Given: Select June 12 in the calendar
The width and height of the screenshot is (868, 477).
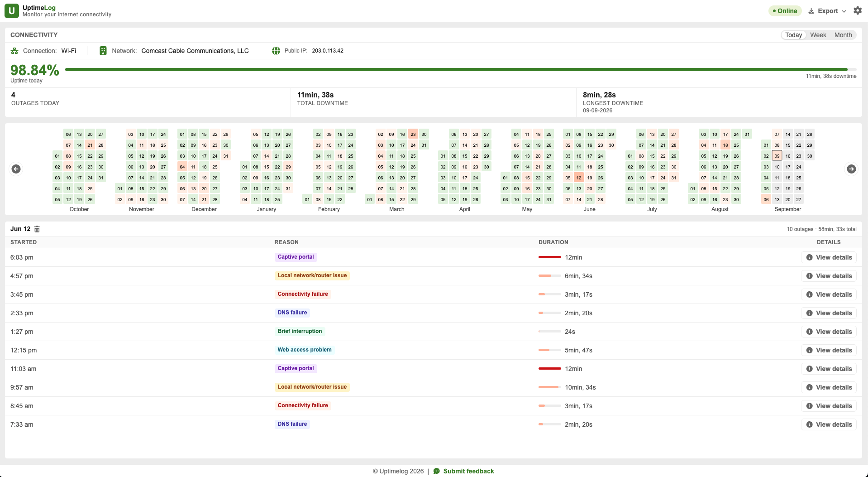Looking at the screenshot, I should (579, 178).
